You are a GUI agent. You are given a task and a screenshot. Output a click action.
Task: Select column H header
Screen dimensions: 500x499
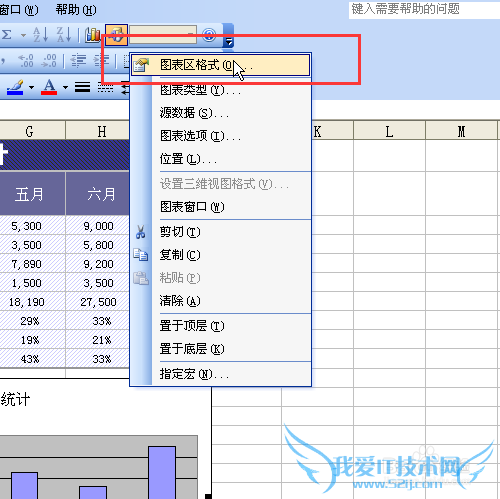click(98, 130)
